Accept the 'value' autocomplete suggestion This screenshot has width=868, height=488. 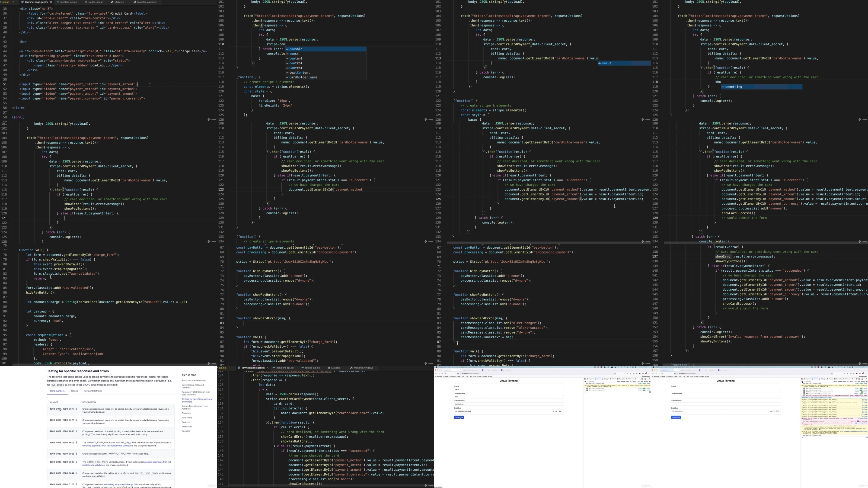point(624,63)
